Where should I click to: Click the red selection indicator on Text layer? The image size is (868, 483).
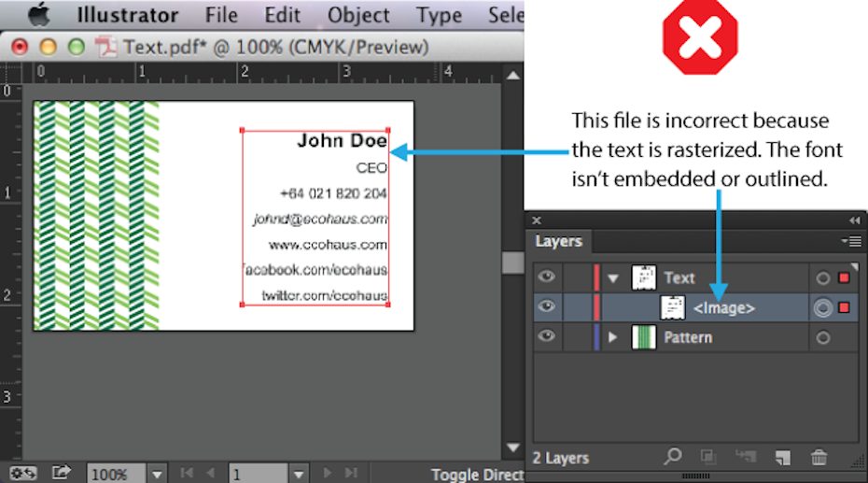click(x=845, y=278)
